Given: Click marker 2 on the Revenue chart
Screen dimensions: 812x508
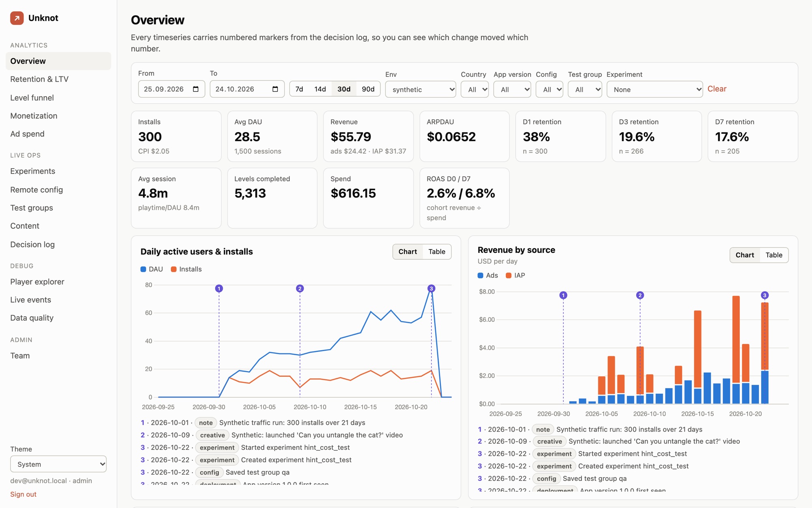Looking at the screenshot, I should [640, 295].
